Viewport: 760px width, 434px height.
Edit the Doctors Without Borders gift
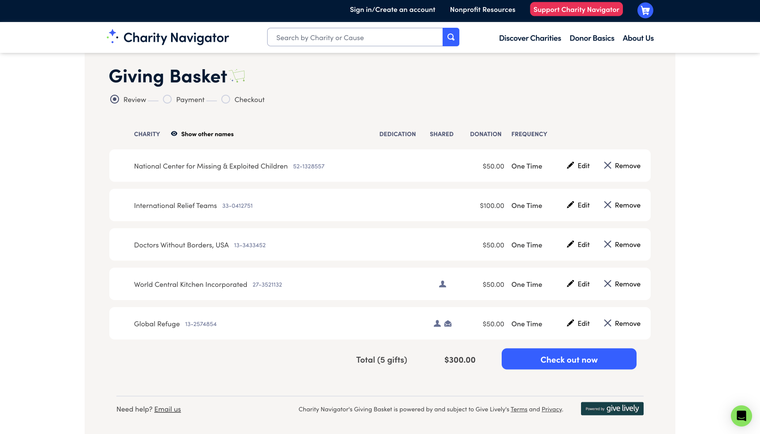578,244
